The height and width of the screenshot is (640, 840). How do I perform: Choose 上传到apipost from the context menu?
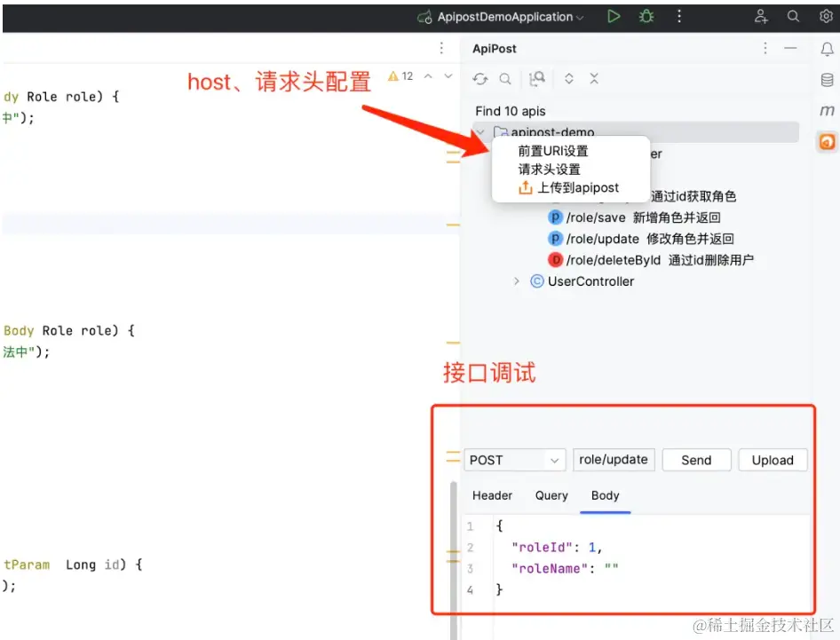click(568, 187)
